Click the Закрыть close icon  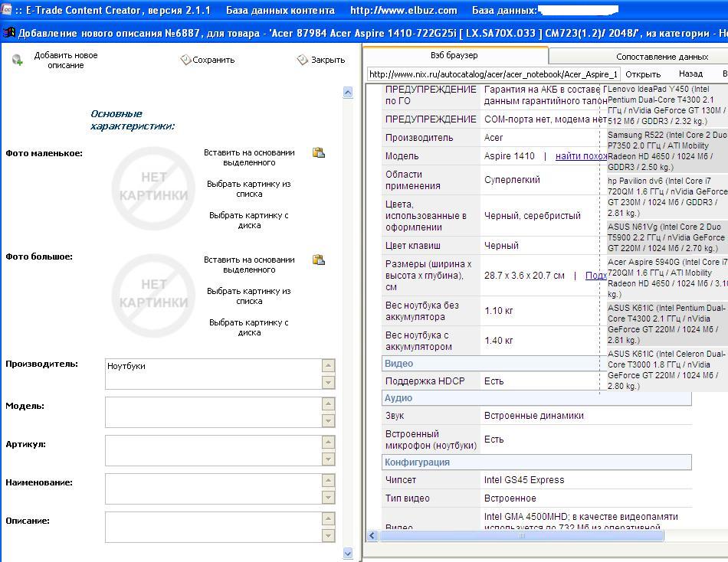pos(303,60)
